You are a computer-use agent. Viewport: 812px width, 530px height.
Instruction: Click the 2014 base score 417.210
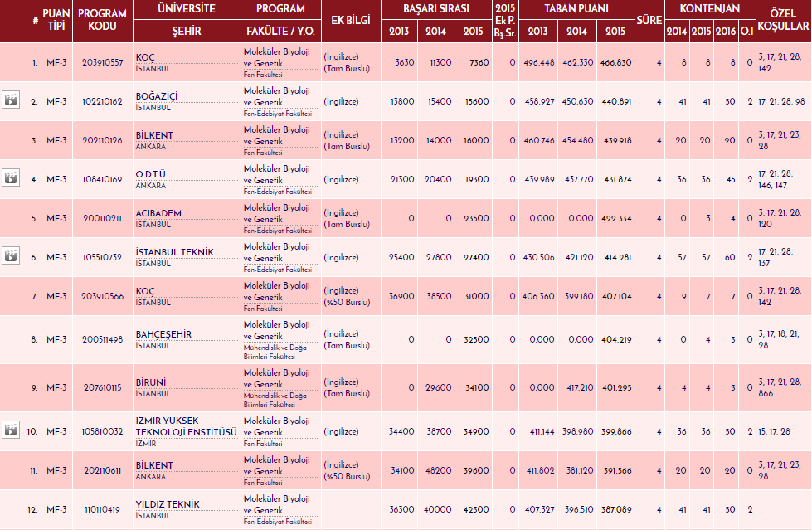578,387
